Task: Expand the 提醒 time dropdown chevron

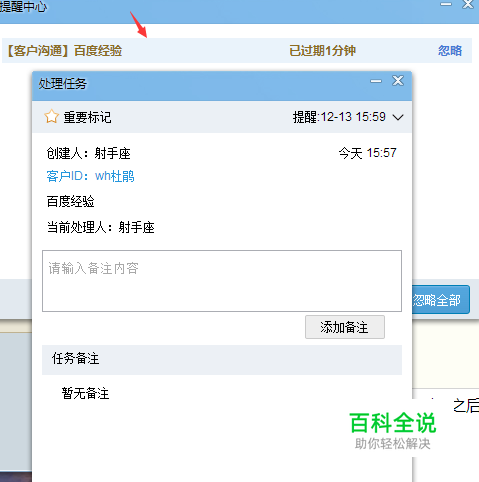Action: pyautogui.click(x=398, y=118)
